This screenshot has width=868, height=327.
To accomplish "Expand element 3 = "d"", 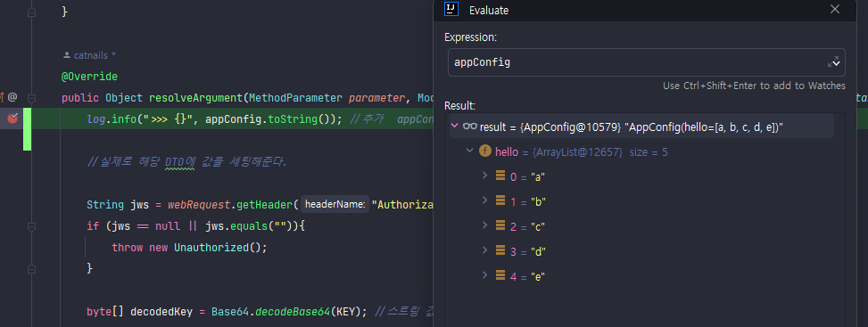I will 485,250.
